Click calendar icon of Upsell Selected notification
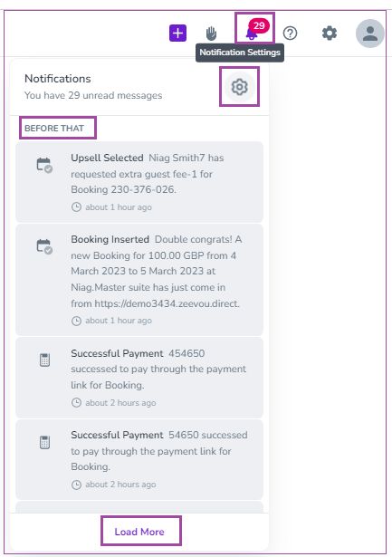Screen dimensions: 392x557 (x=44, y=165)
